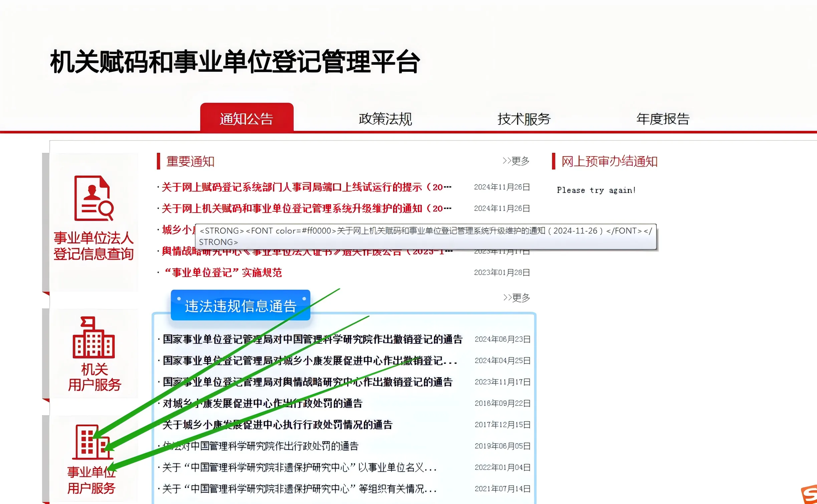
Task: Open 非遗保护研究中心 notice dated 2022年01月04日
Action: click(299, 468)
